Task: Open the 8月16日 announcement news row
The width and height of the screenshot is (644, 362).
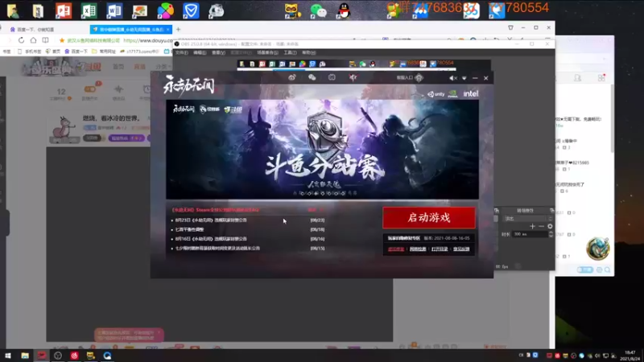Action: point(248,239)
